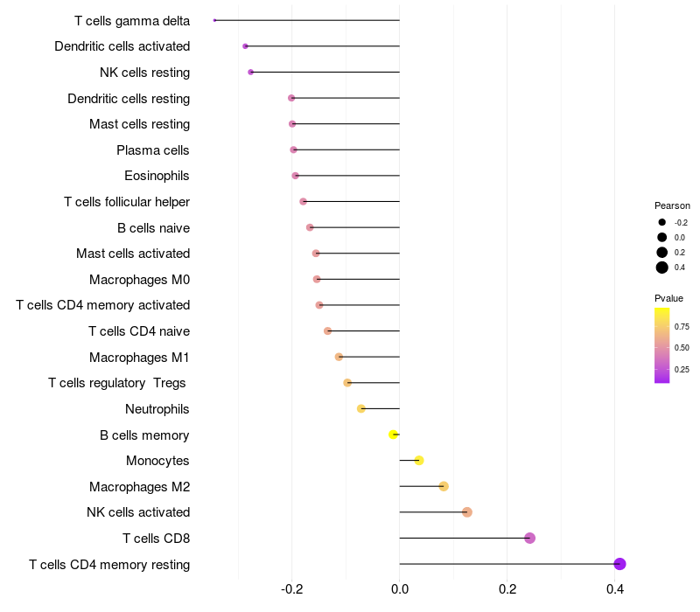Click the B cells memory data point

pyautogui.click(x=394, y=435)
